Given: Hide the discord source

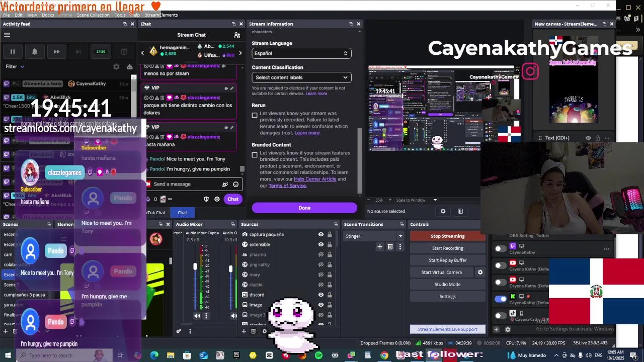Looking at the screenshot, I should (x=320, y=295).
